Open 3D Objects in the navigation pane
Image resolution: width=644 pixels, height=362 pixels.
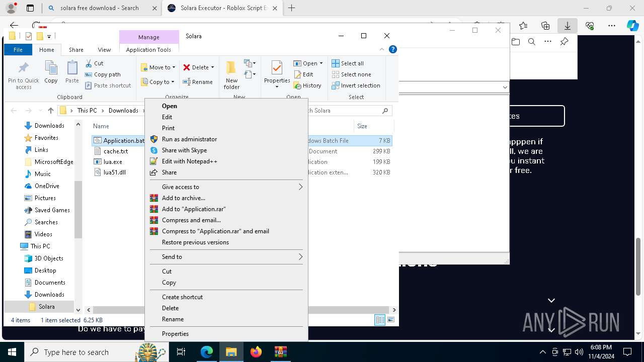49,258
